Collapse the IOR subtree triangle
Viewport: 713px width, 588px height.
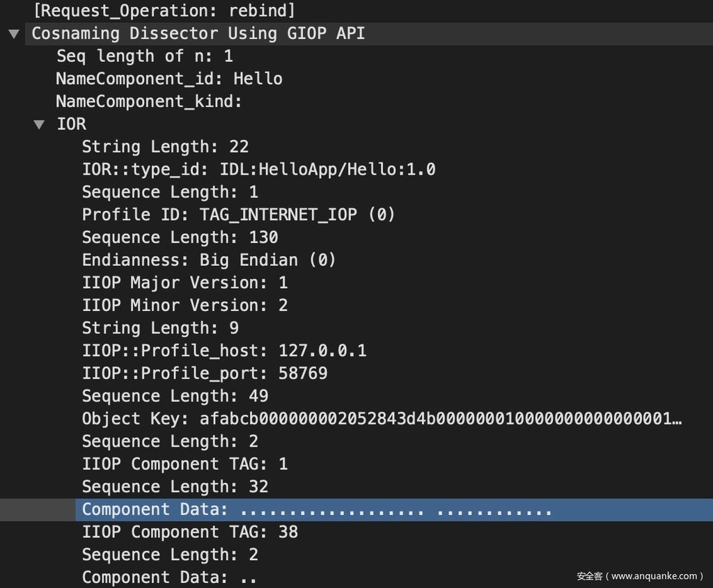point(39,125)
